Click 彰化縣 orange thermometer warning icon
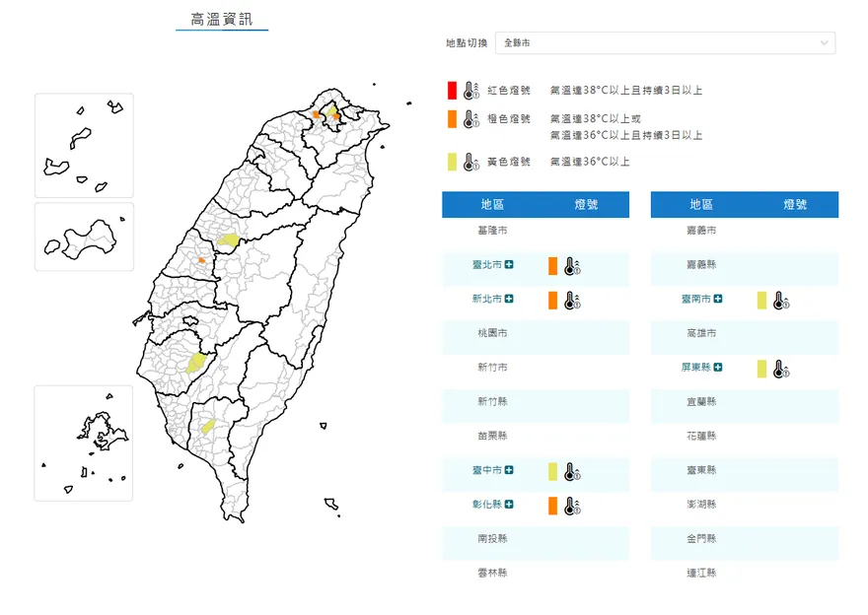 (571, 506)
